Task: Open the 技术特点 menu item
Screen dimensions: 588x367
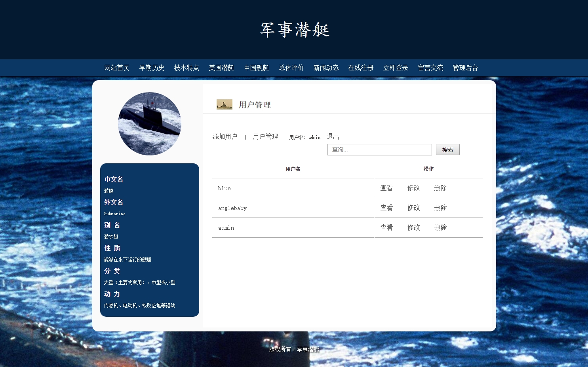Action: point(186,68)
